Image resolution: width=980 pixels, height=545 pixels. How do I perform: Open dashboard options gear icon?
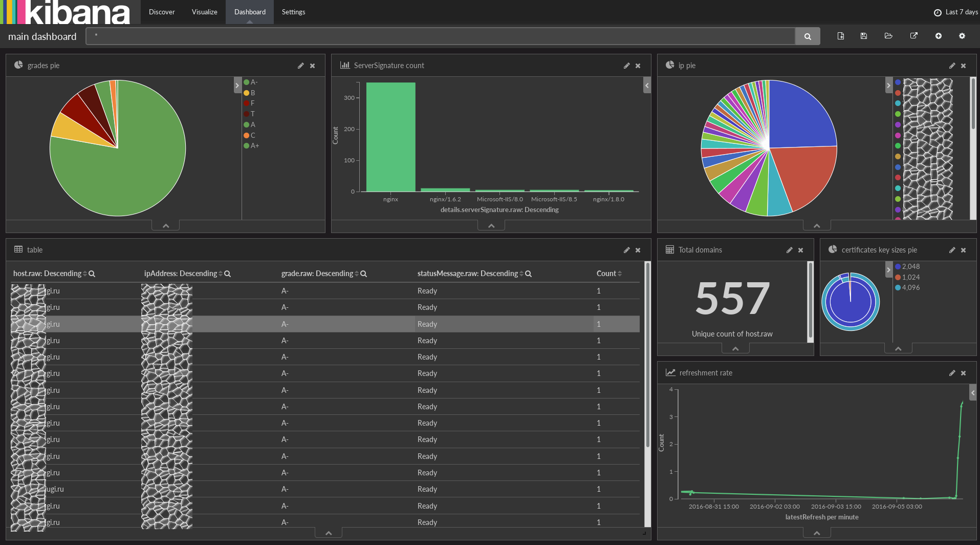coord(962,36)
